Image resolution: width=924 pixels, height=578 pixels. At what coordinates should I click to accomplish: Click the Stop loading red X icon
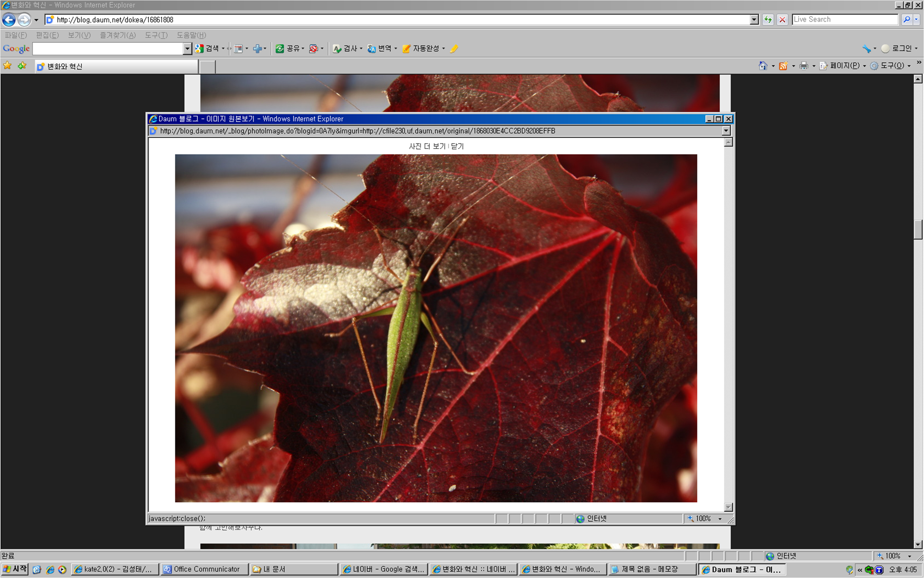[x=782, y=19]
